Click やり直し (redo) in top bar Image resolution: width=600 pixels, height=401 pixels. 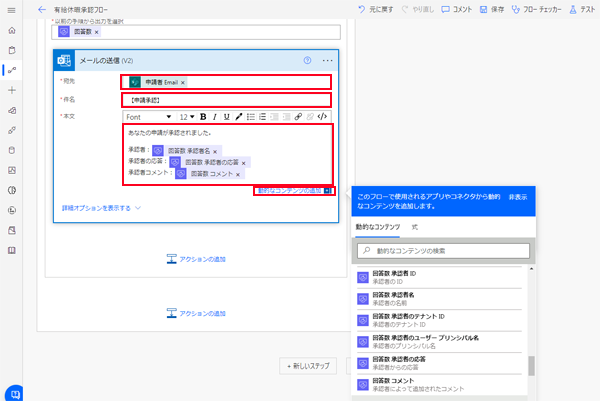point(417,10)
